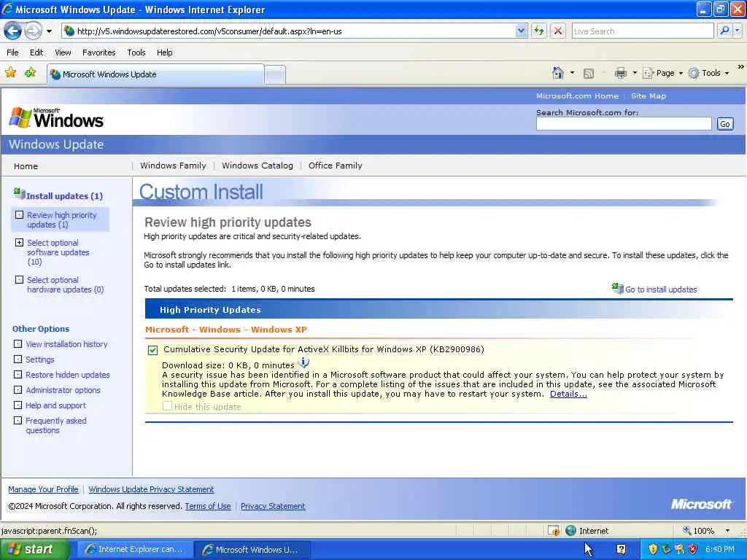Screen dimensions: 747x560
Task: Click the Stop loading red X icon
Action: (x=557, y=31)
